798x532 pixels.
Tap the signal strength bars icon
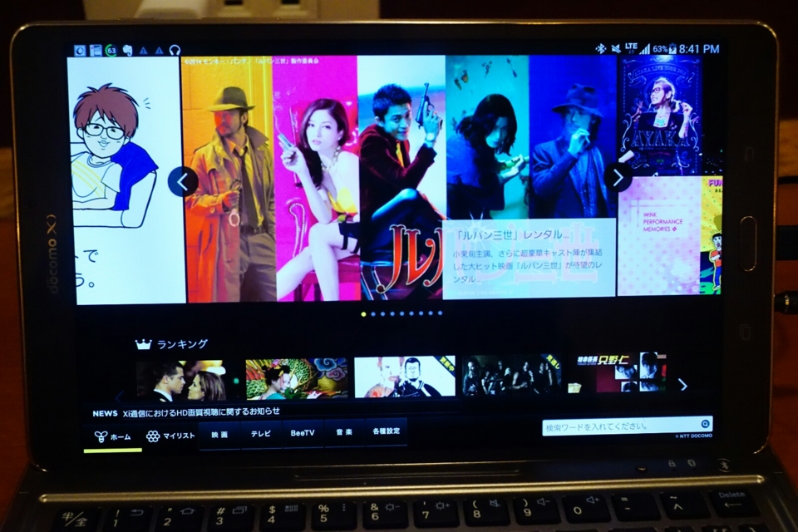click(x=645, y=49)
